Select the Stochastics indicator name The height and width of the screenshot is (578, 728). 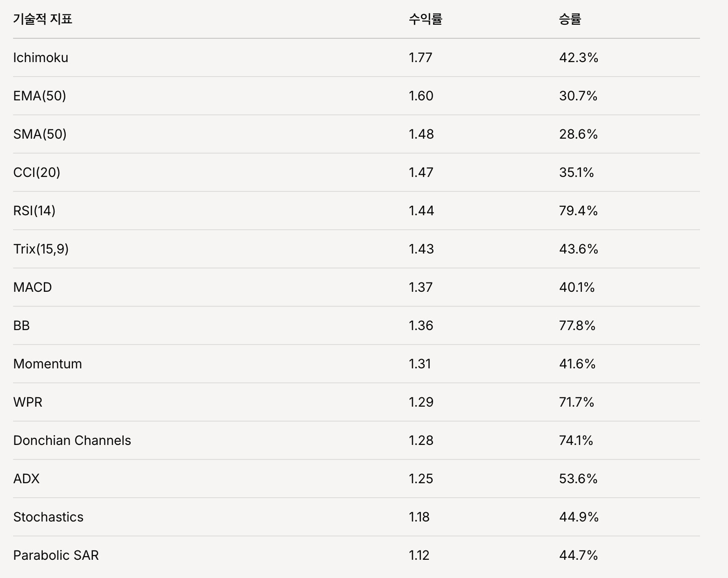tap(49, 517)
